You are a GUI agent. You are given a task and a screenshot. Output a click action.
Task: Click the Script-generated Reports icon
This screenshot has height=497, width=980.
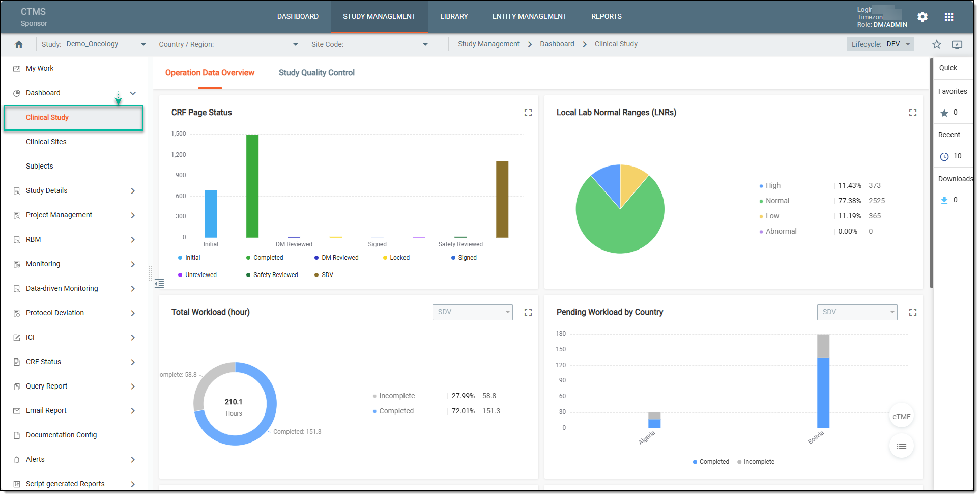click(x=17, y=484)
